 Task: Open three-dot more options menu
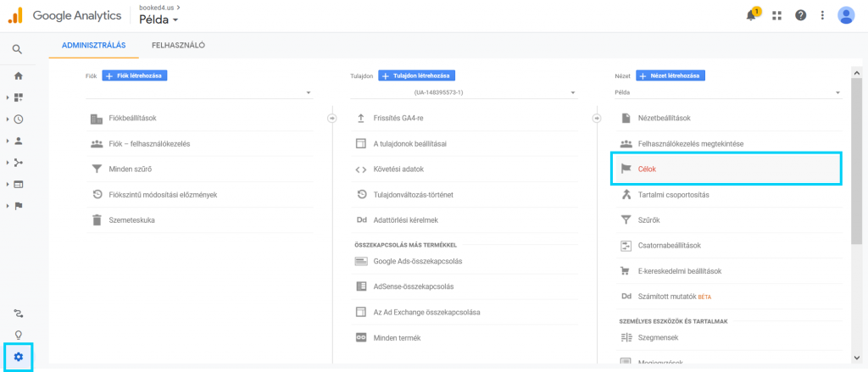pyautogui.click(x=822, y=15)
